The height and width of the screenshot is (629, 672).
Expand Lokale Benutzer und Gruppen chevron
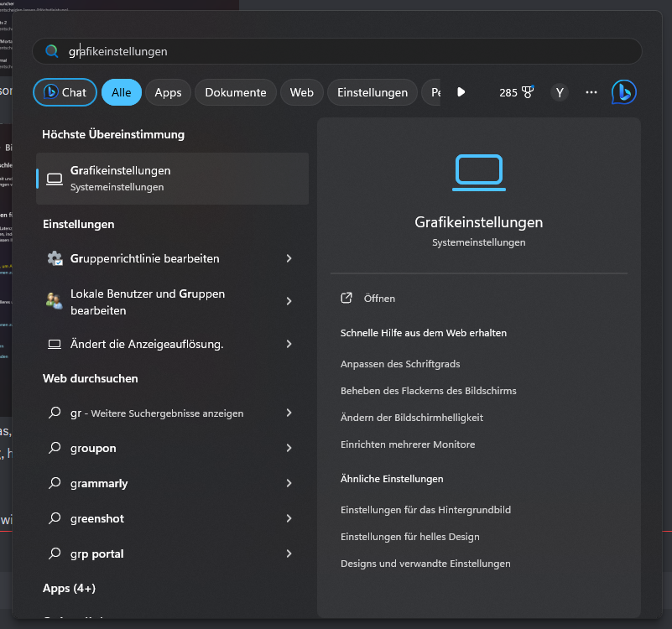coord(289,301)
